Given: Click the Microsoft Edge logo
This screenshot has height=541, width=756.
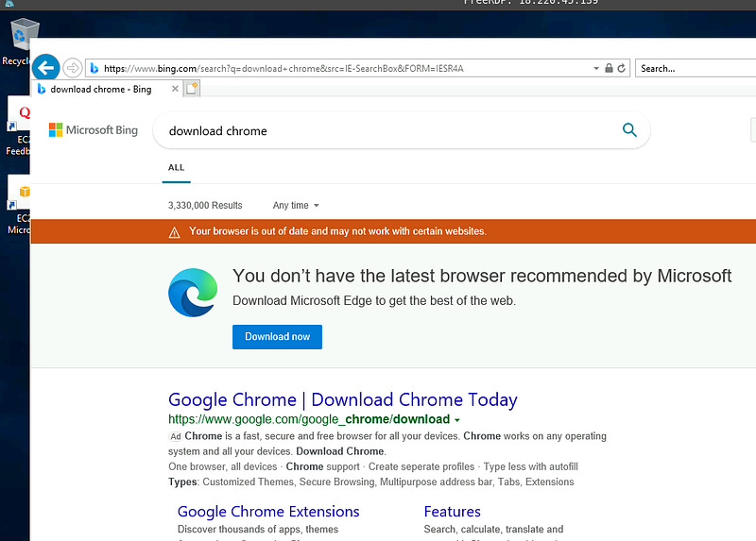Looking at the screenshot, I should (193, 293).
